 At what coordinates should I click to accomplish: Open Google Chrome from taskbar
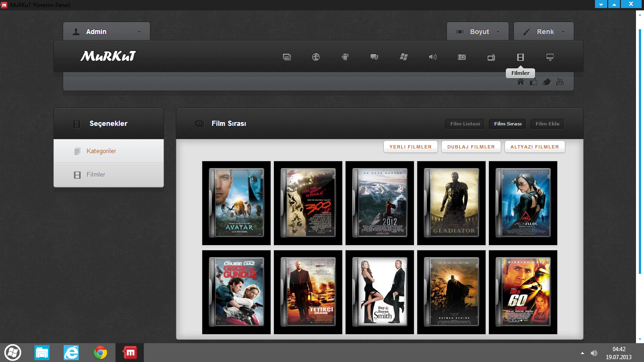[x=100, y=353]
